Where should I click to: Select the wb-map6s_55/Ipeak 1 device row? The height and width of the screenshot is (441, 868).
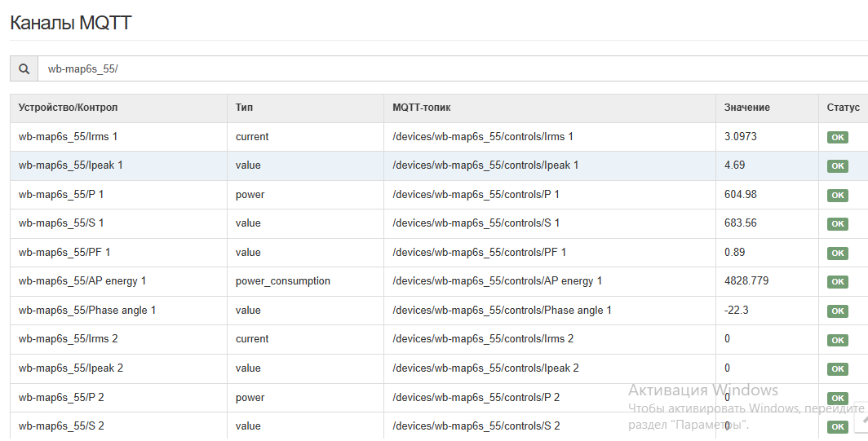click(70, 165)
